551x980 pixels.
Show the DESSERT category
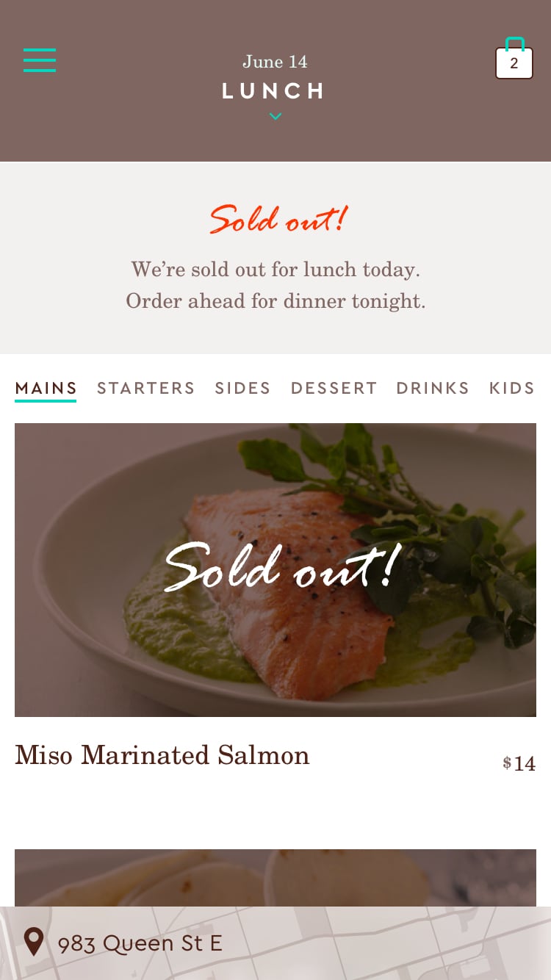(x=334, y=388)
